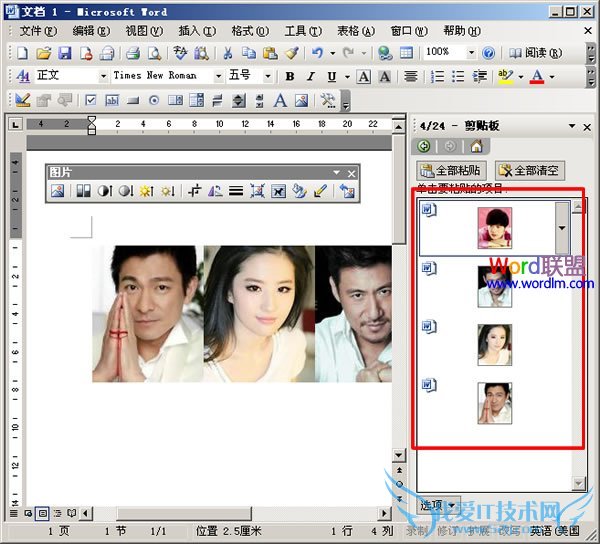Click the Save icon in standard toolbar
This screenshot has height=544, width=600.
(65, 52)
